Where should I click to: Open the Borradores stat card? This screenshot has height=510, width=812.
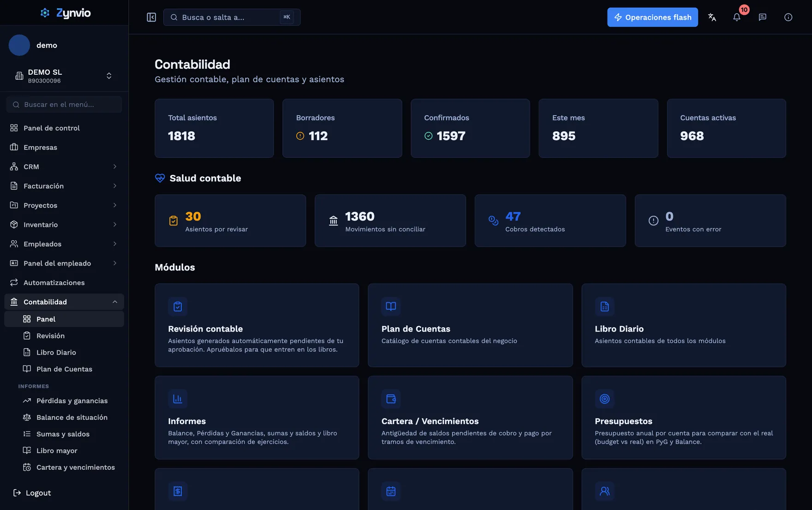pos(342,128)
